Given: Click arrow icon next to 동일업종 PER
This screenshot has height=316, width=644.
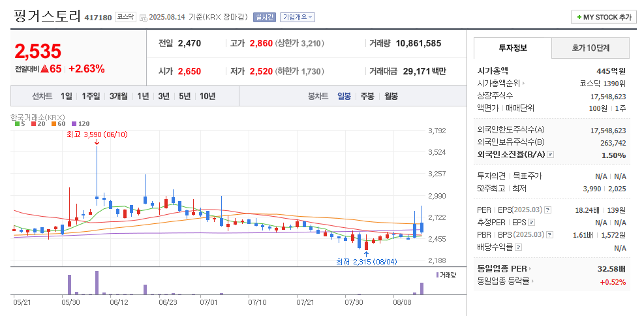Looking at the screenshot, I should (530, 269).
